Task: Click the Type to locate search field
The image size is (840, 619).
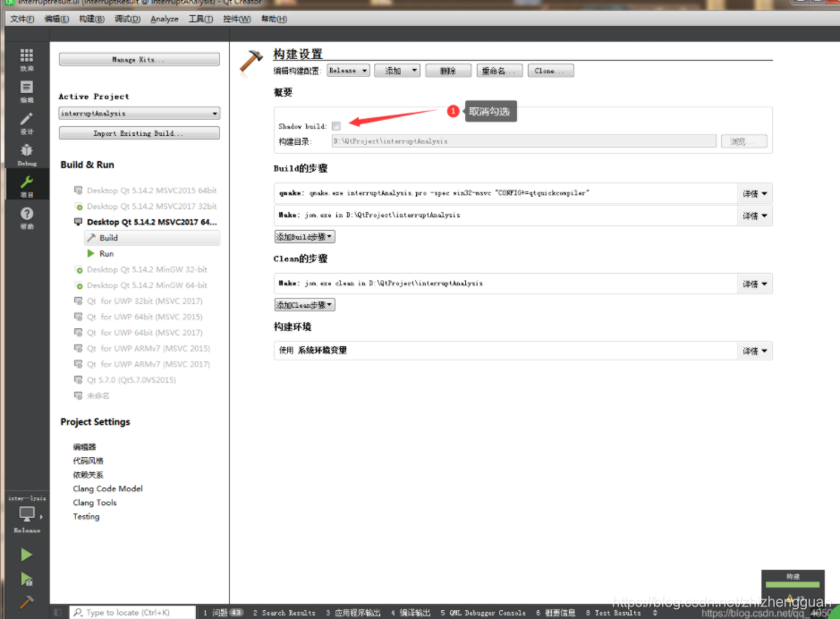Action: tap(133, 612)
